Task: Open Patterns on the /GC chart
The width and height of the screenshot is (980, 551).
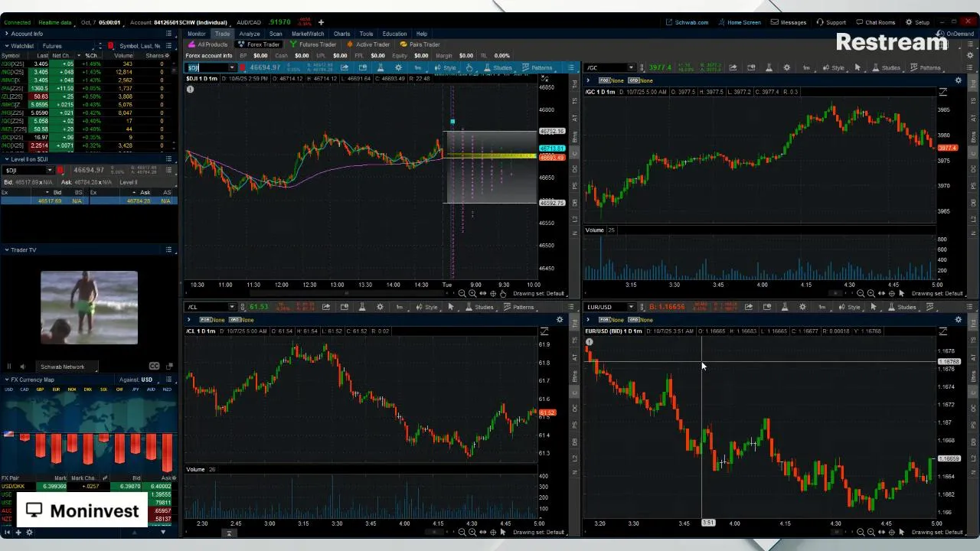Action: [x=924, y=67]
